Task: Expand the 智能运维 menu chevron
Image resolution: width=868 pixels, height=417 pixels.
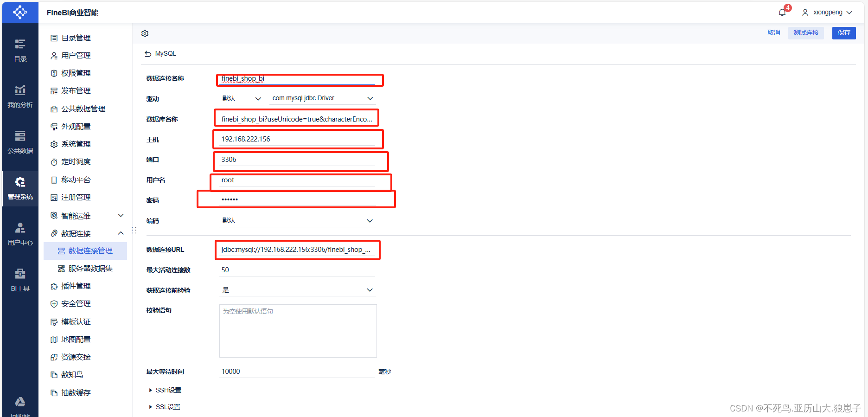Action: tap(121, 215)
